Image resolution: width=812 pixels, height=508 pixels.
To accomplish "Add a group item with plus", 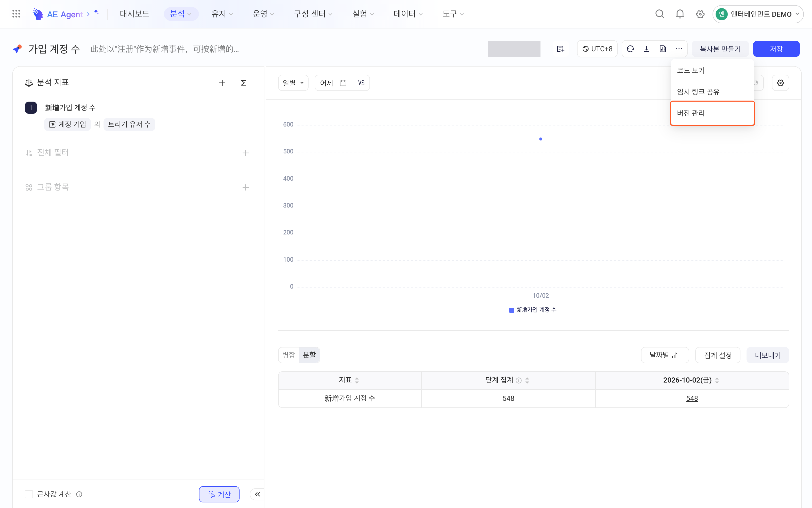I will tap(246, 187).
